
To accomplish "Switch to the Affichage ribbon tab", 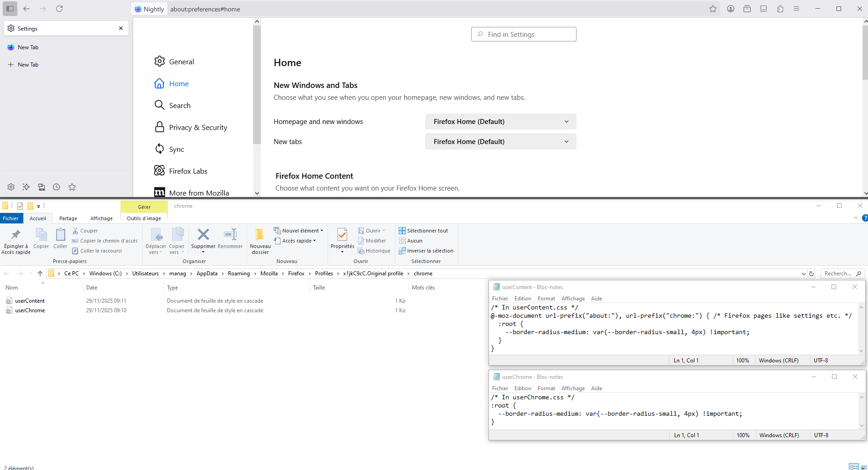I will click(101, 218).
